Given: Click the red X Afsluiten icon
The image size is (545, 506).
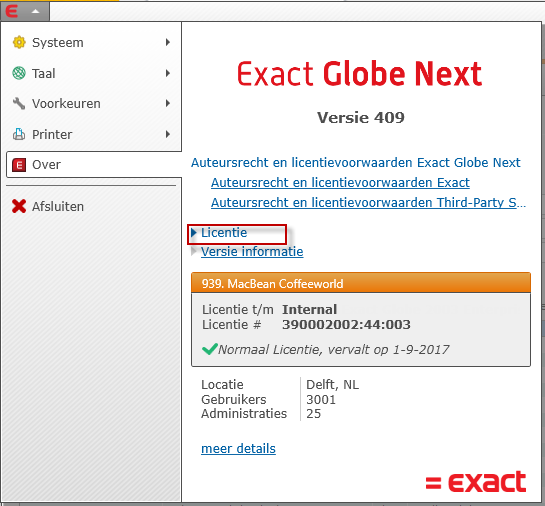Looking at the screenshot, I should 19,206.
